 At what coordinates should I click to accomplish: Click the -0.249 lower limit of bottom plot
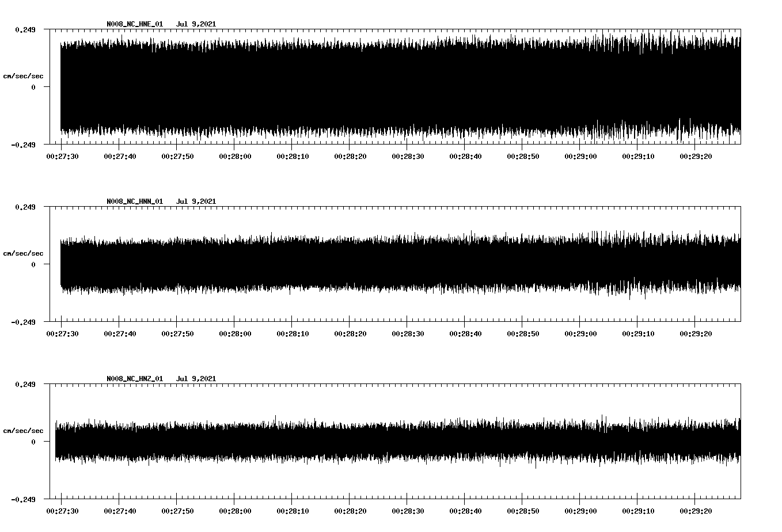tap(24, 500)
